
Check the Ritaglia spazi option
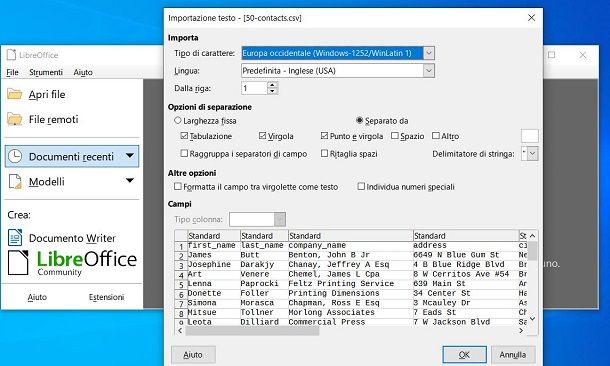click(324, 153)
